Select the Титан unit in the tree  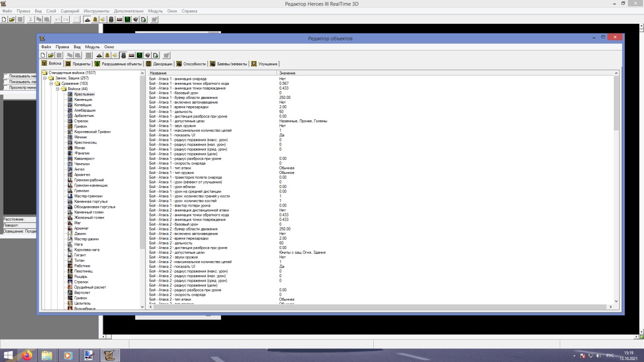tap(79, 260)
